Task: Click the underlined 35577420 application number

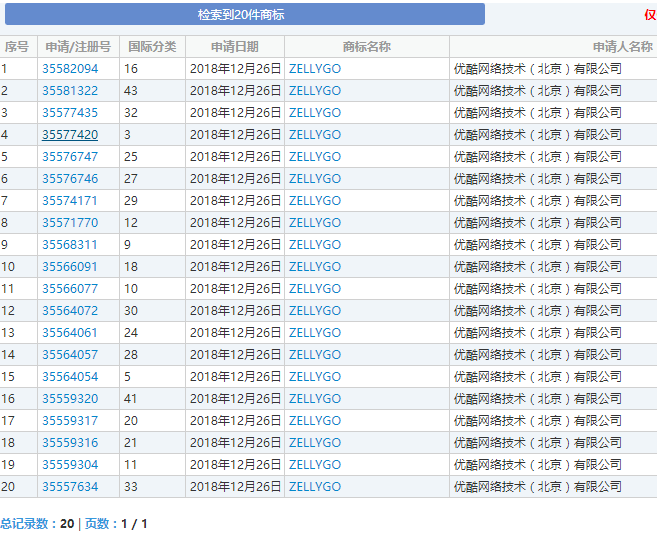Action: click(x=70, y=135)
